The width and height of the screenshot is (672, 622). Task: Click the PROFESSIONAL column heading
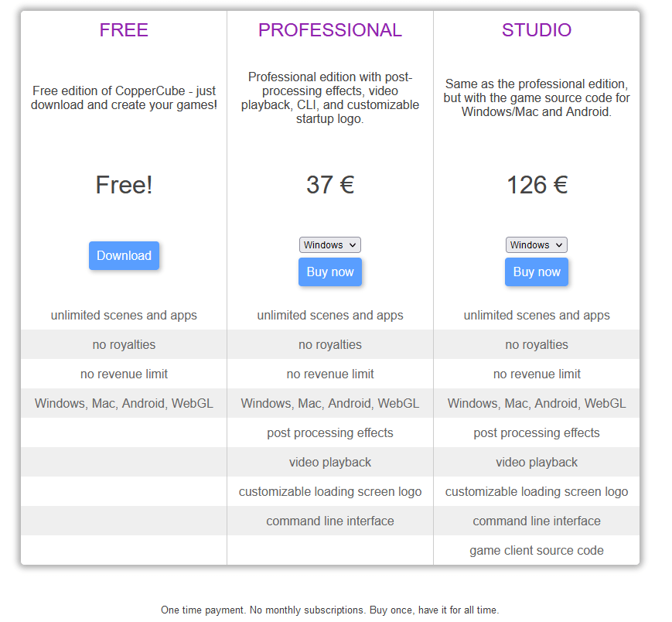click(330, 30)
